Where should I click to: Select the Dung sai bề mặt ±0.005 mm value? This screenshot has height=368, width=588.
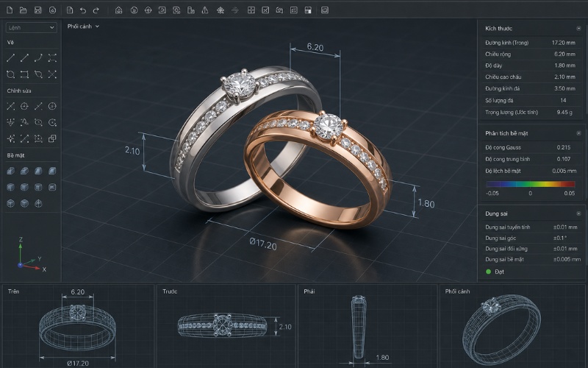coord(567,259)
